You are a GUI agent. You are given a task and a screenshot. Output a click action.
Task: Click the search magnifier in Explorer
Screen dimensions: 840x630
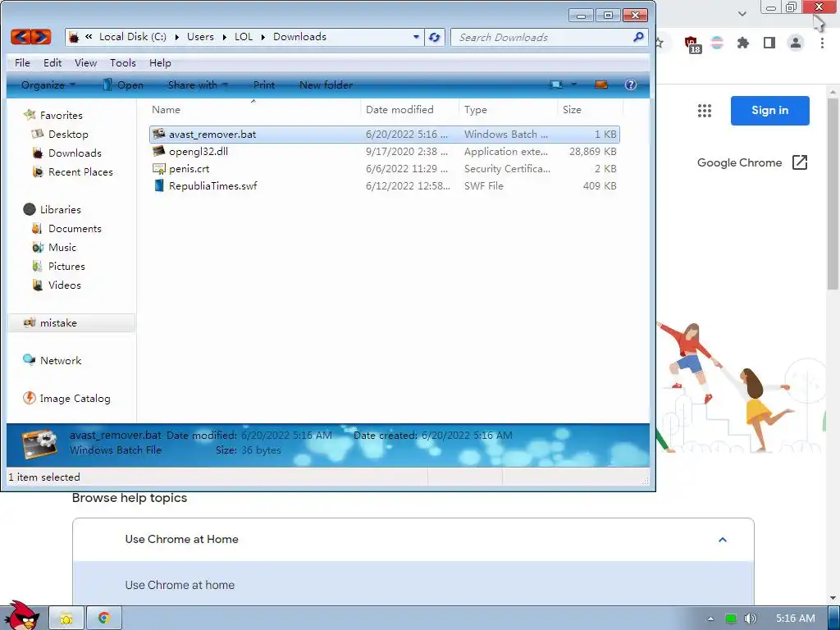click(638, 37)
